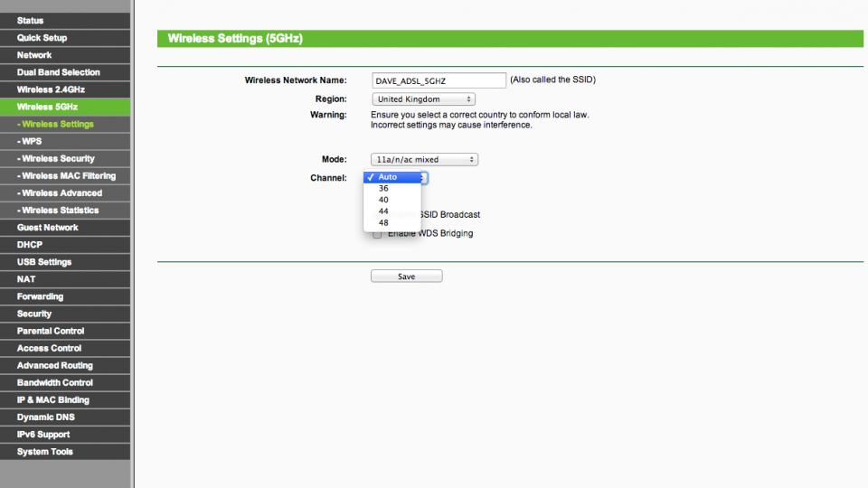Open Dynamic DNS settings
868x488 pixels.
pos(65,417)
